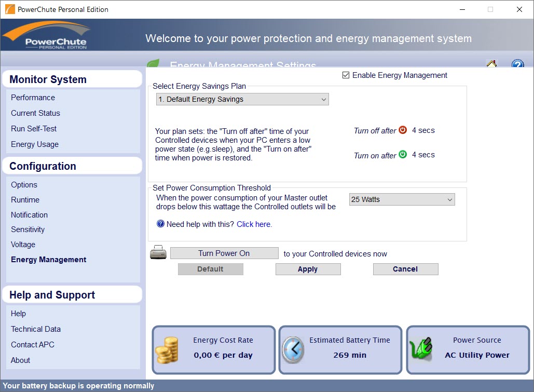Image resolution: width=534 pixels, height=392 pixels.
Task: Open the Energy Savings Plan dropdown
Action: point(242,99)
